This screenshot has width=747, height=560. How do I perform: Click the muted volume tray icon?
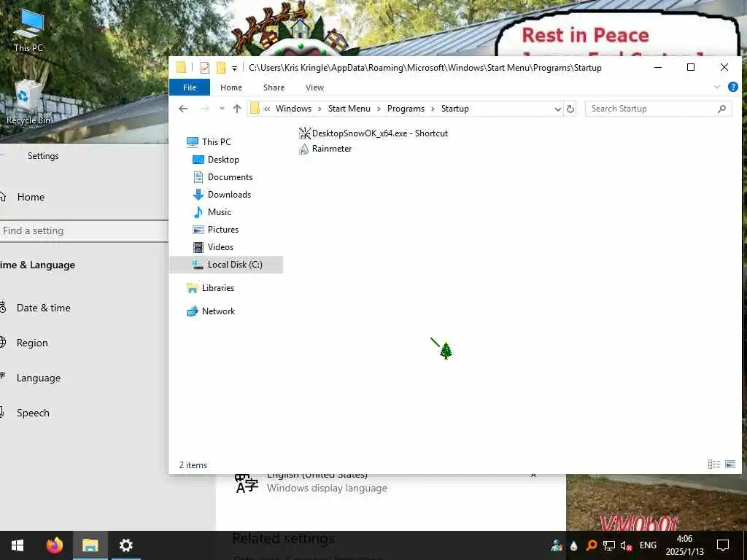626,545
